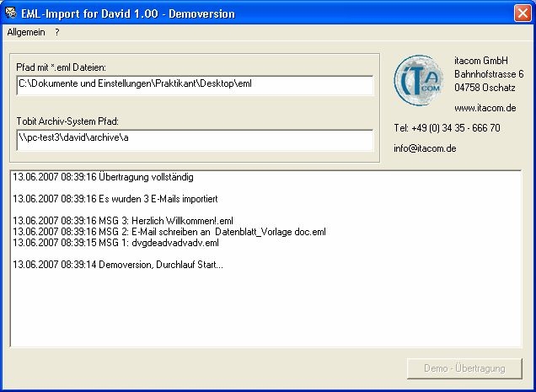Select log line Es wurden 3 E-Mails importiert

[115, 199]
